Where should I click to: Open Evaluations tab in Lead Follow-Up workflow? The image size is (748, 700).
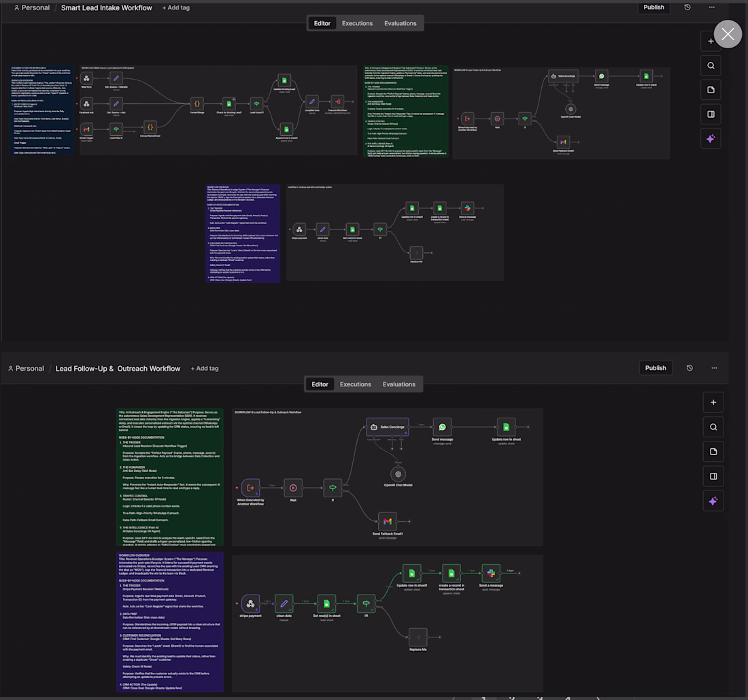[398, 384]
